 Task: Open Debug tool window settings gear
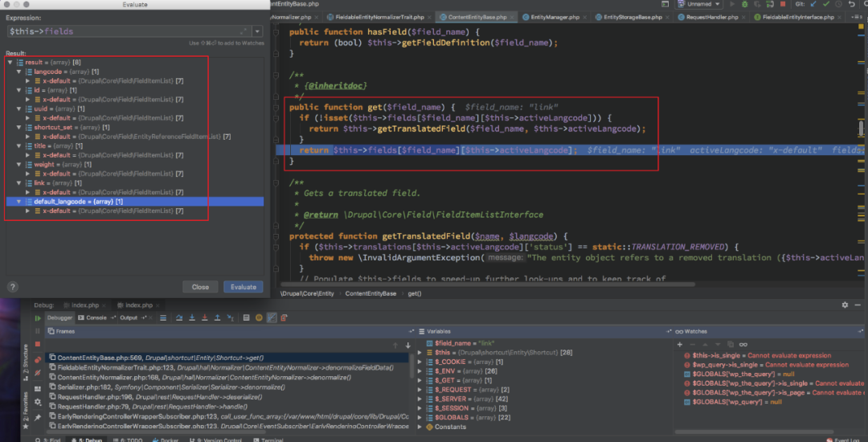[x=845, y=305]
